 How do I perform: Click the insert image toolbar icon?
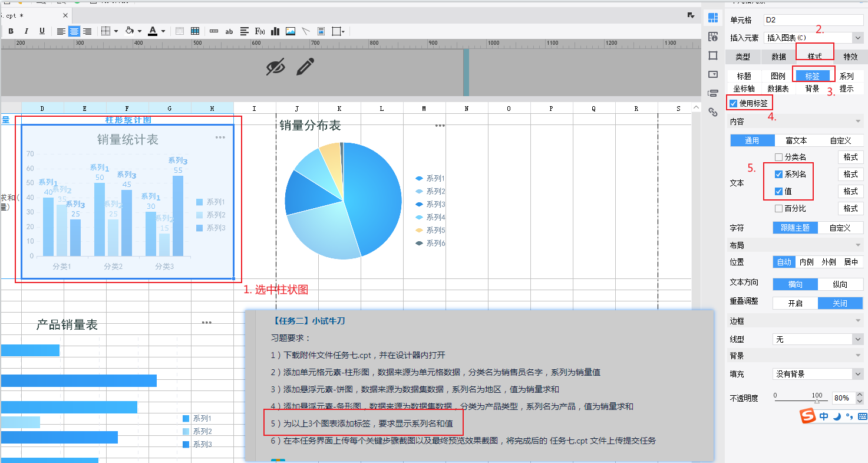(x=291, y=31)
